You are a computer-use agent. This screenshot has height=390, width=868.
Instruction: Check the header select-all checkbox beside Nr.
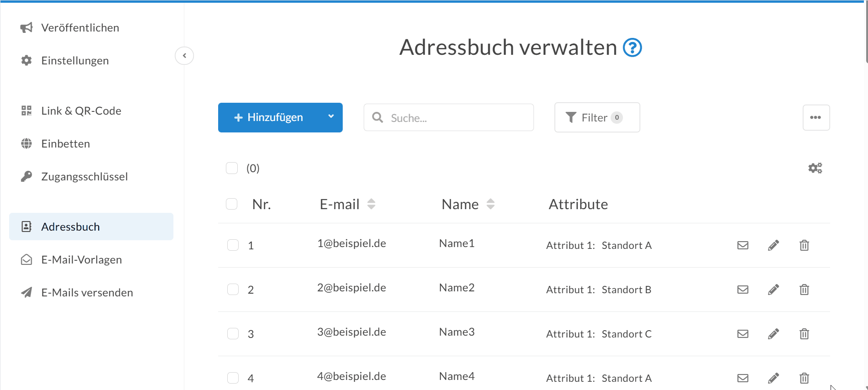coord(232,204)
